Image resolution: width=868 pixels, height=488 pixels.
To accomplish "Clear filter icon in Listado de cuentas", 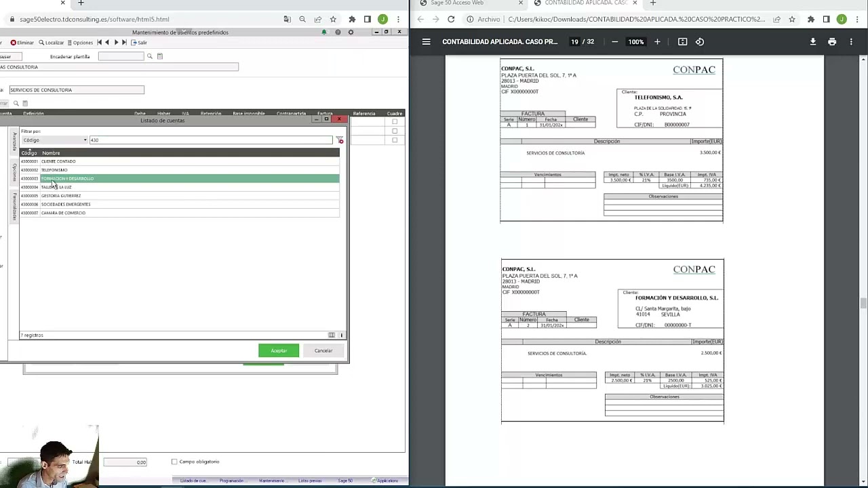I will tap(340, 140).
